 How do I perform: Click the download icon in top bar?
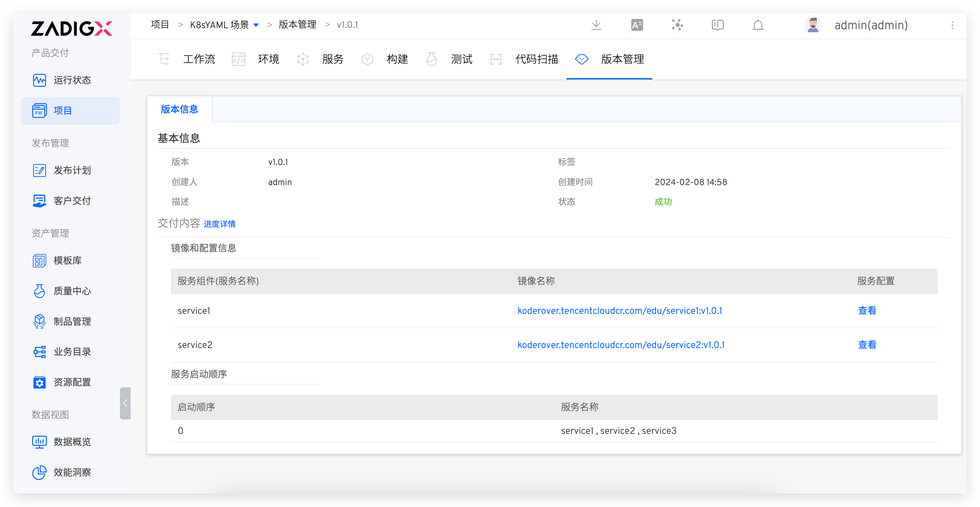[x=596, y=25]
